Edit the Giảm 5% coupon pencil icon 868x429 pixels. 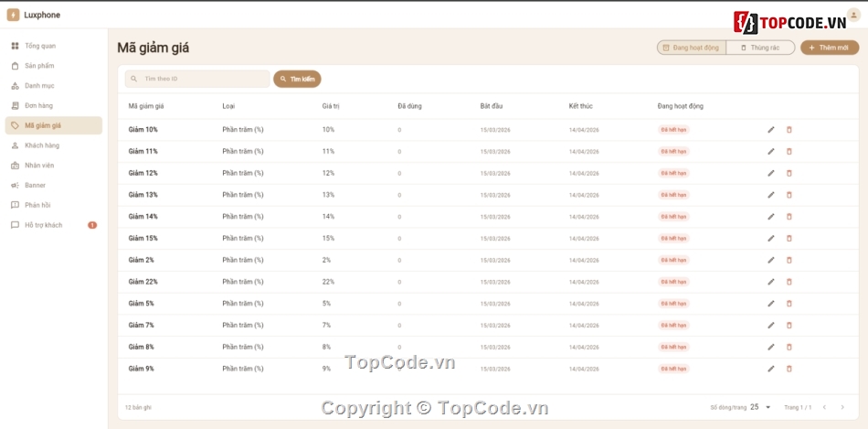tap(771, 303)
